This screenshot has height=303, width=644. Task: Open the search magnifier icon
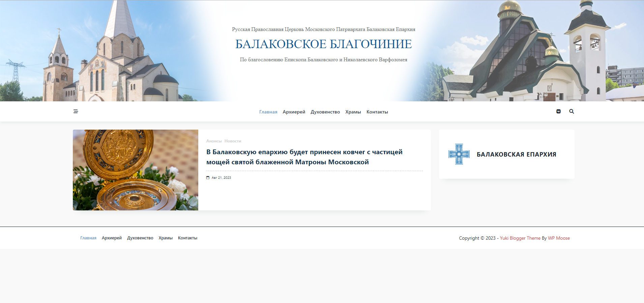(x=572, y=111)
